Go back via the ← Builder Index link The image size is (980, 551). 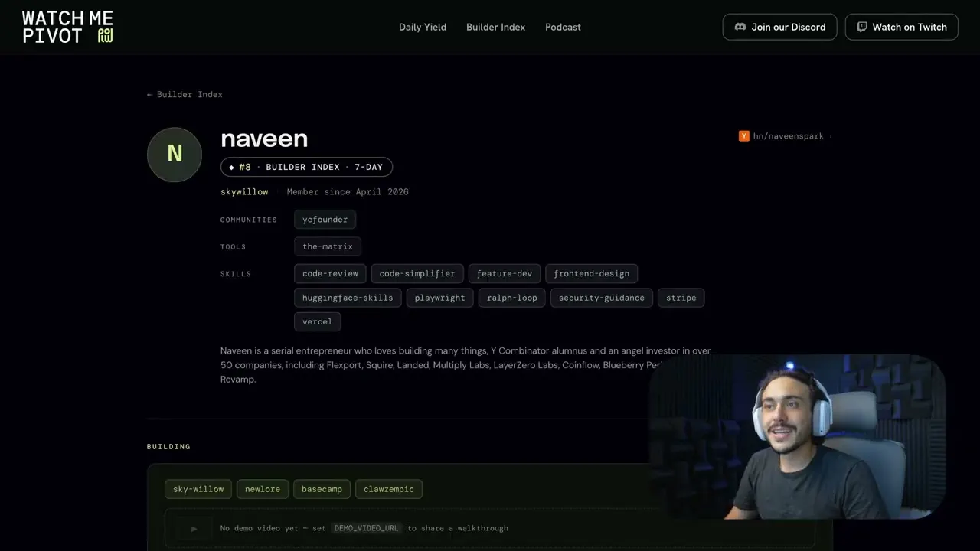[185, 95]
